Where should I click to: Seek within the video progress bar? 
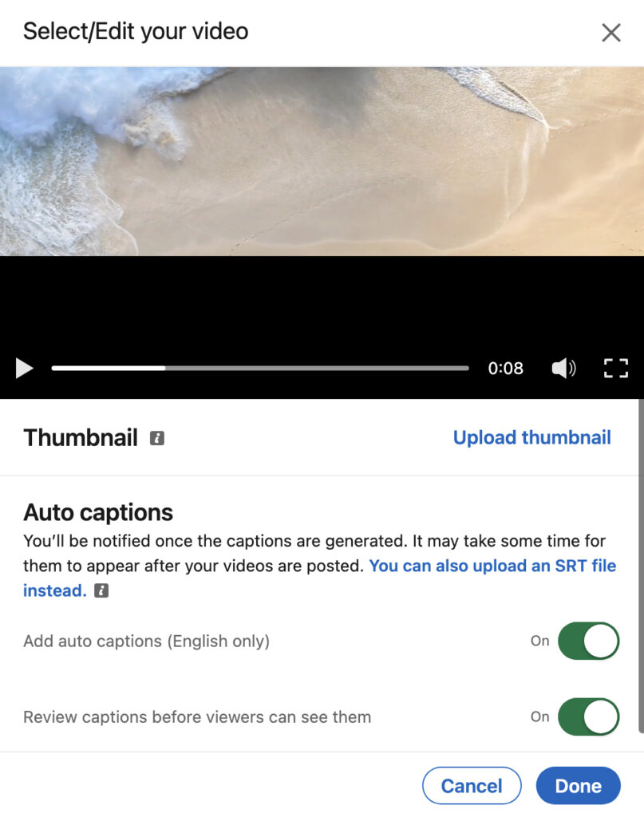[260, 369]
